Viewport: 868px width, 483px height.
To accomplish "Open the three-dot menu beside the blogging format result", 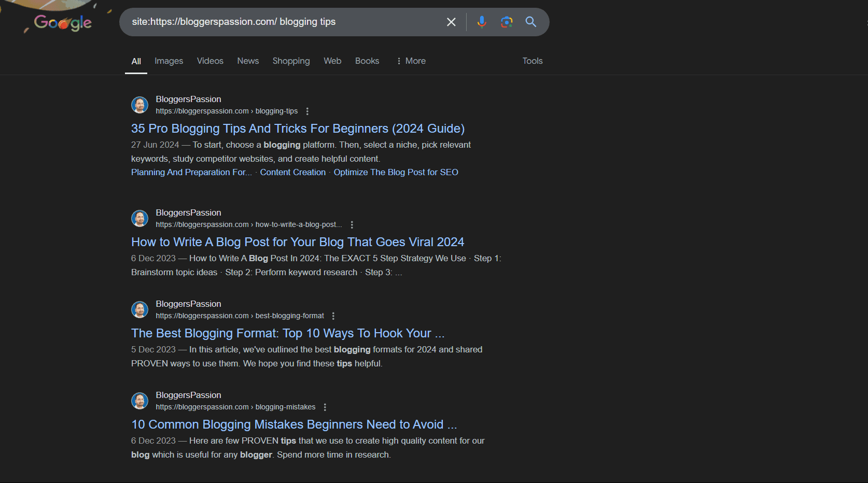I will [x=333, y=316].
